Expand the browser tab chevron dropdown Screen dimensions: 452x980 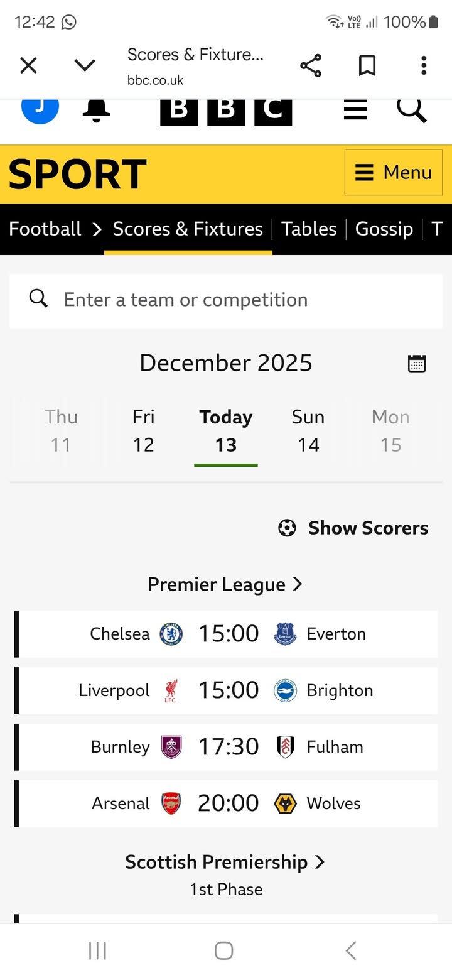[x=85, y=65]
